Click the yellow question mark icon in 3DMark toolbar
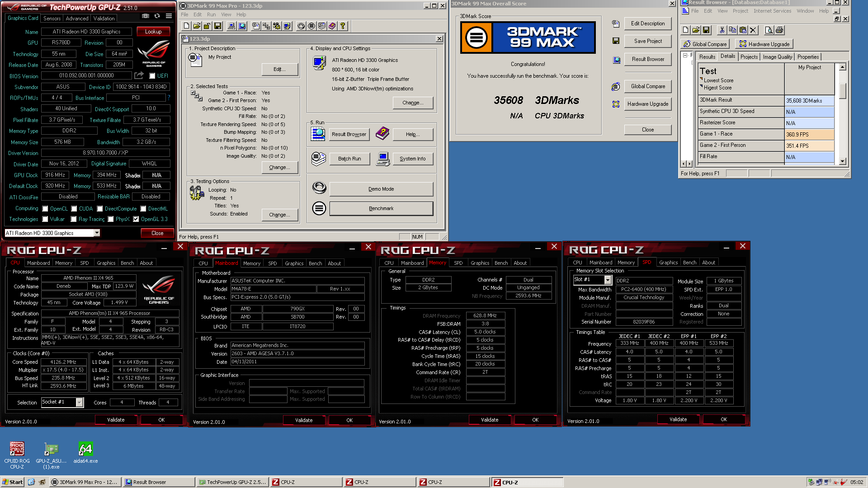 [343, 26]
